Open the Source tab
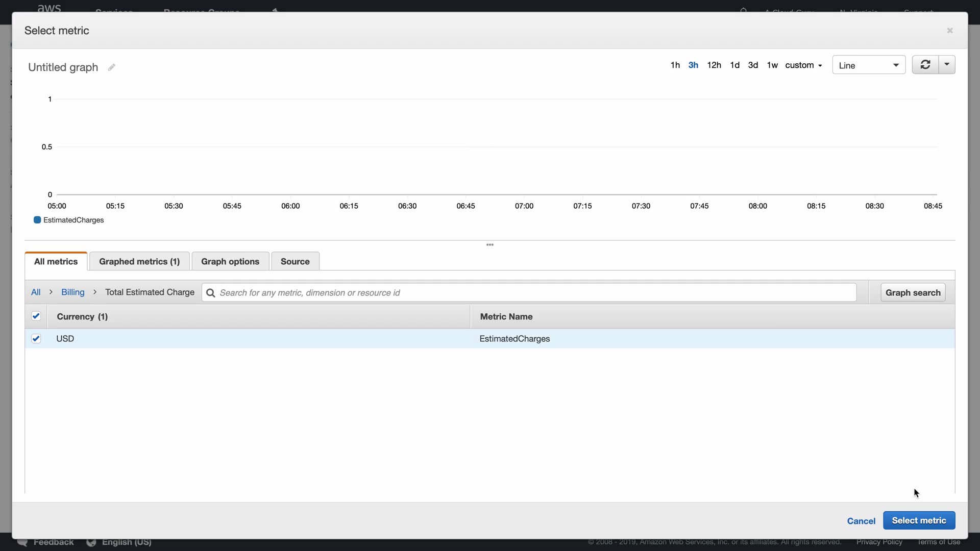The image size is (980, 551). (x=295, y=261)
